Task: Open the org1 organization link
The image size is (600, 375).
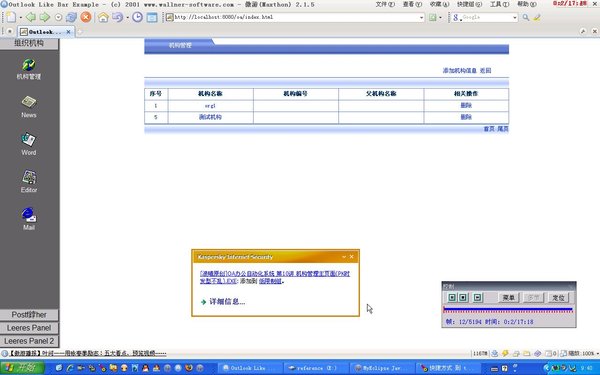Action: pyautogui.click(x=210, y=106)
